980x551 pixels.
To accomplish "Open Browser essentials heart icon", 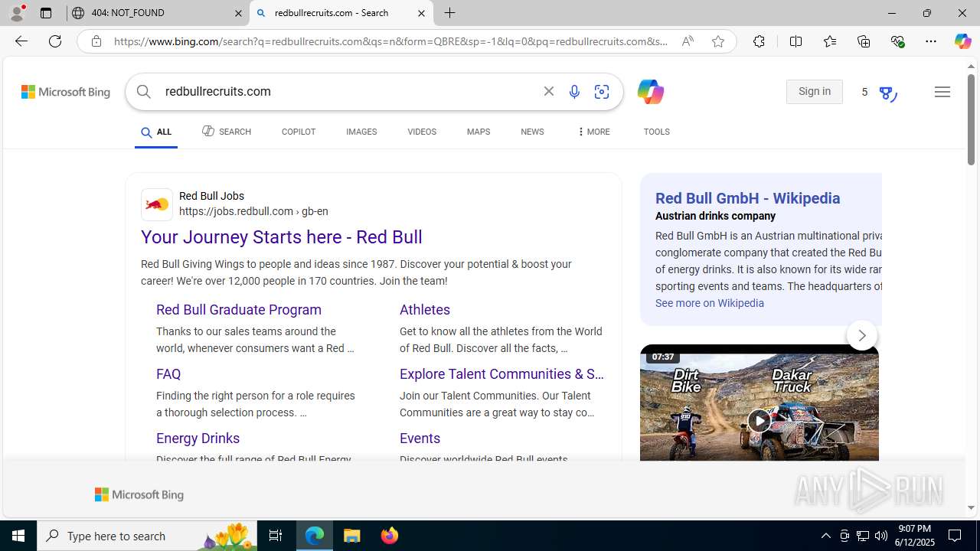I will (897, 41).
